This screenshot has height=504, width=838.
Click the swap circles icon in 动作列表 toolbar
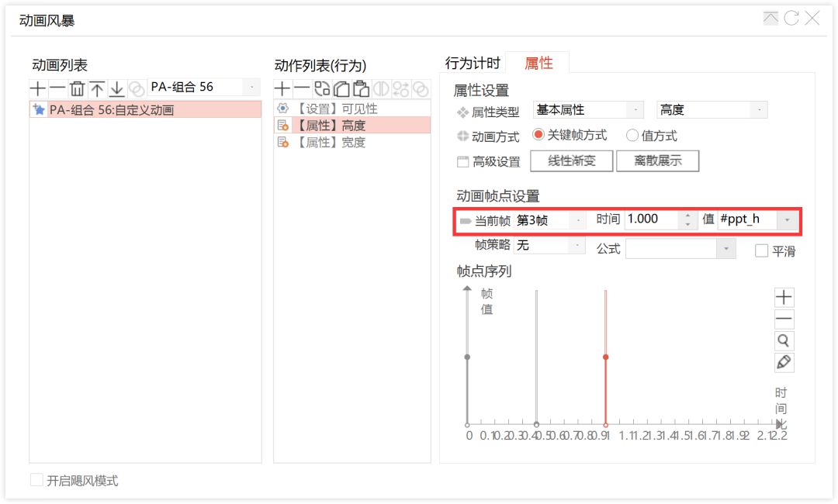point(401,88)
